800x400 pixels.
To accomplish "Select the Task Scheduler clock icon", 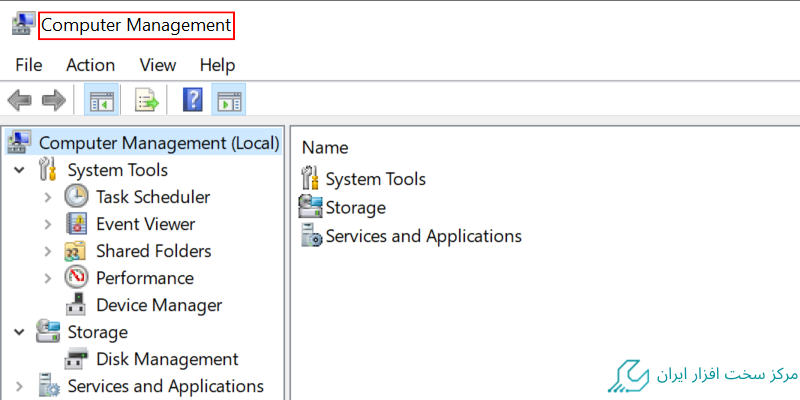I will click(x=76, y=197).
